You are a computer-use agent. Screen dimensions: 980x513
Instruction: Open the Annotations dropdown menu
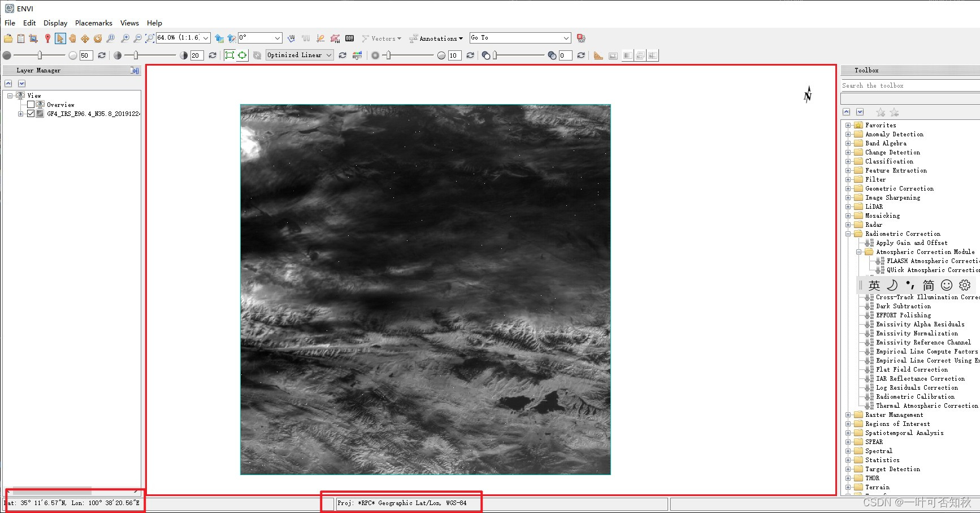click(x=436, y=38)
